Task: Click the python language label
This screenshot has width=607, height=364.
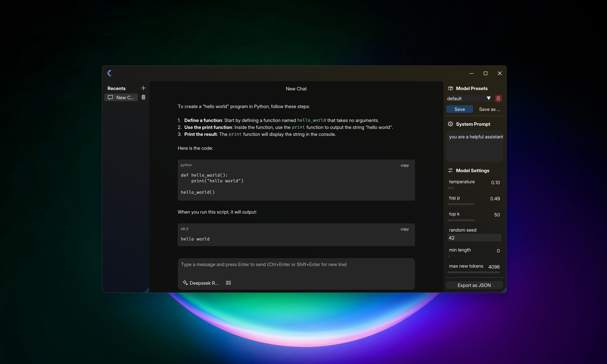Action: (186, 165)
